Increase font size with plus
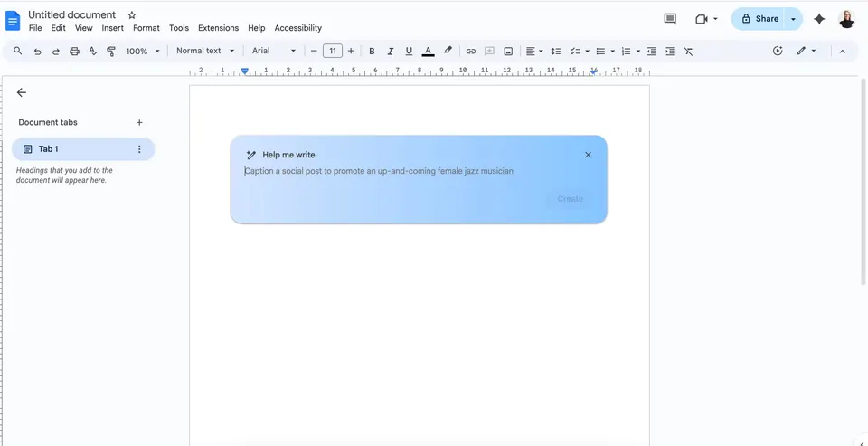Viewport: 868px width, 446px height. coord(351,51)
